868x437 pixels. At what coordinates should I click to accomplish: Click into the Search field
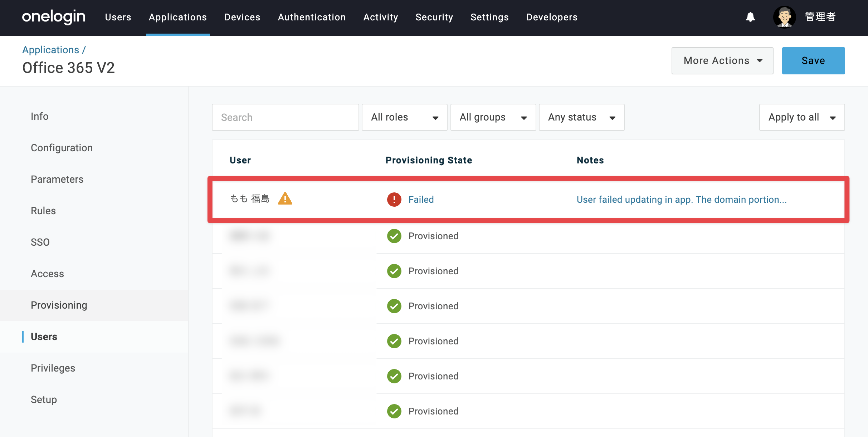point(285,117)
